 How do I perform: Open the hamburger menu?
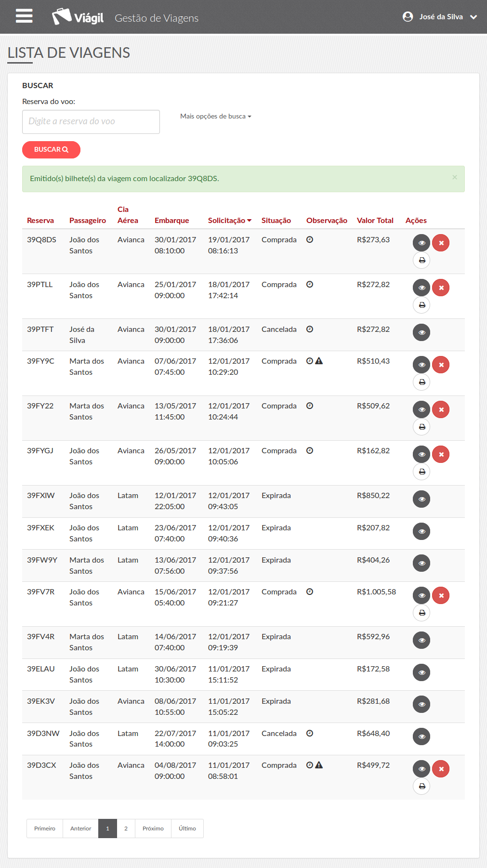tap(24, 16)
